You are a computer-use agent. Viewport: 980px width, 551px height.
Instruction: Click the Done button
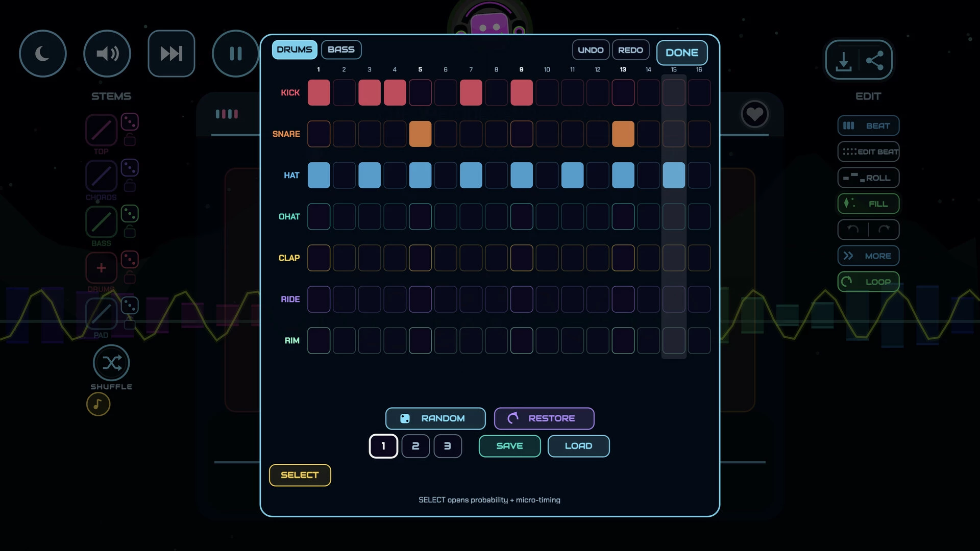point(682,53)
